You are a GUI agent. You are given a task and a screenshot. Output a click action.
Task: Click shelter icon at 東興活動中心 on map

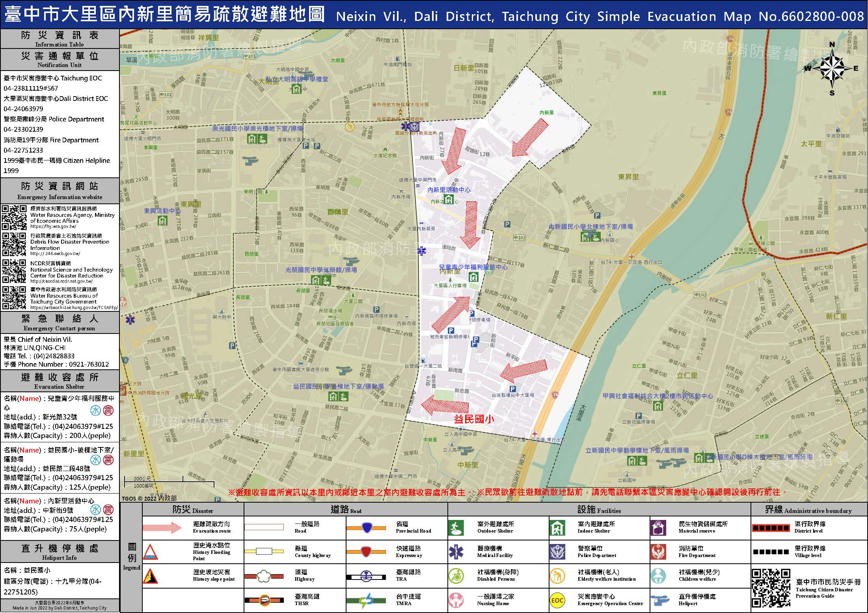(162, 220)
